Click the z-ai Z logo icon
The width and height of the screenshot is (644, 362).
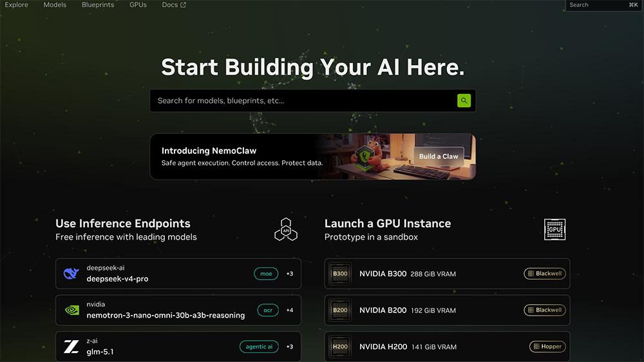pyautogui.click(x=71, y=347)
